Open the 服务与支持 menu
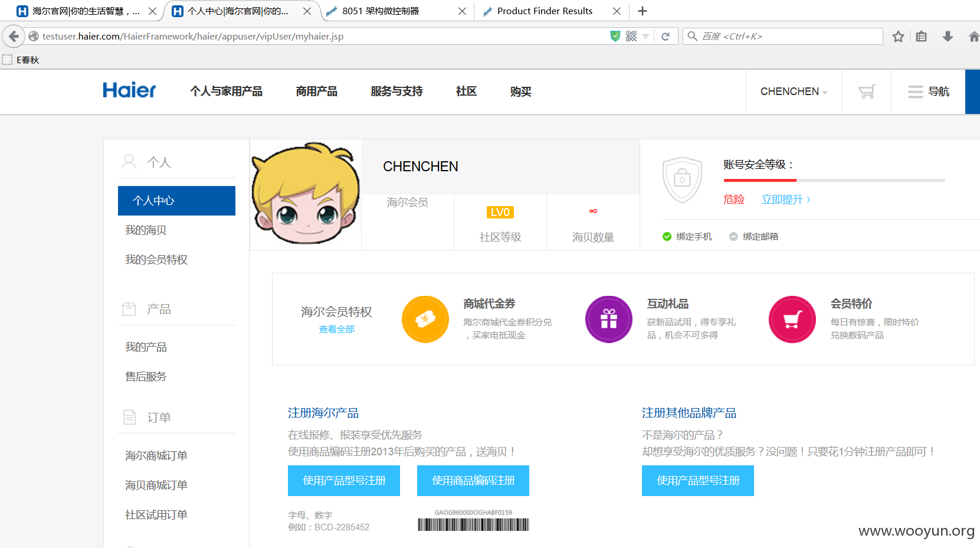980x548 pixels. point(396,92)
